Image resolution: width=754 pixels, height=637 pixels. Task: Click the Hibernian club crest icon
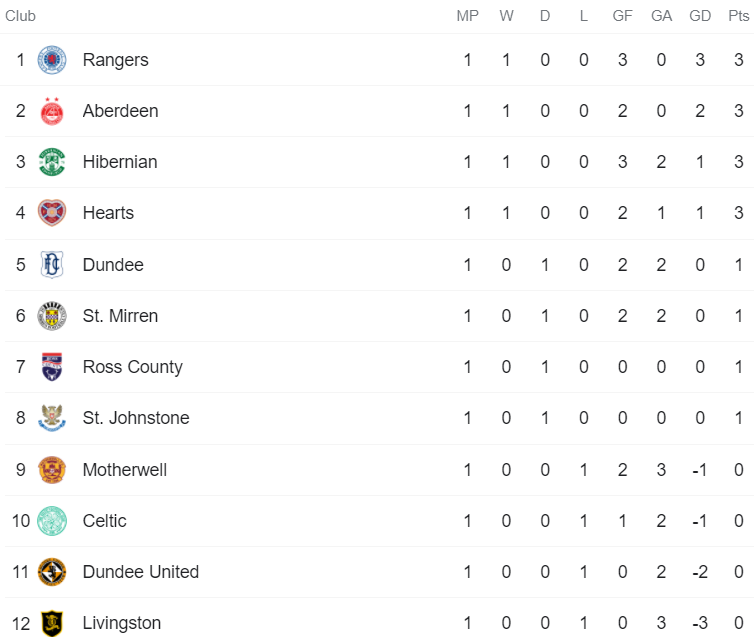52,162
